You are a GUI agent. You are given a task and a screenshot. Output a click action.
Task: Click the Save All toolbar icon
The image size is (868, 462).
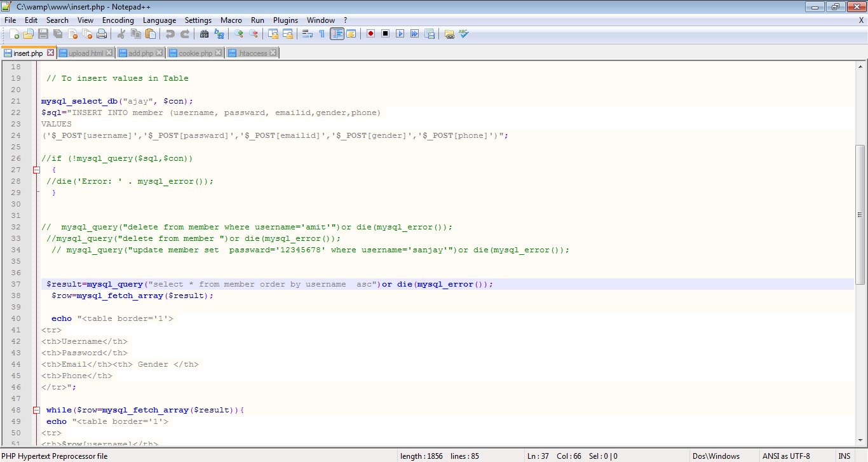tap(58, 34)
